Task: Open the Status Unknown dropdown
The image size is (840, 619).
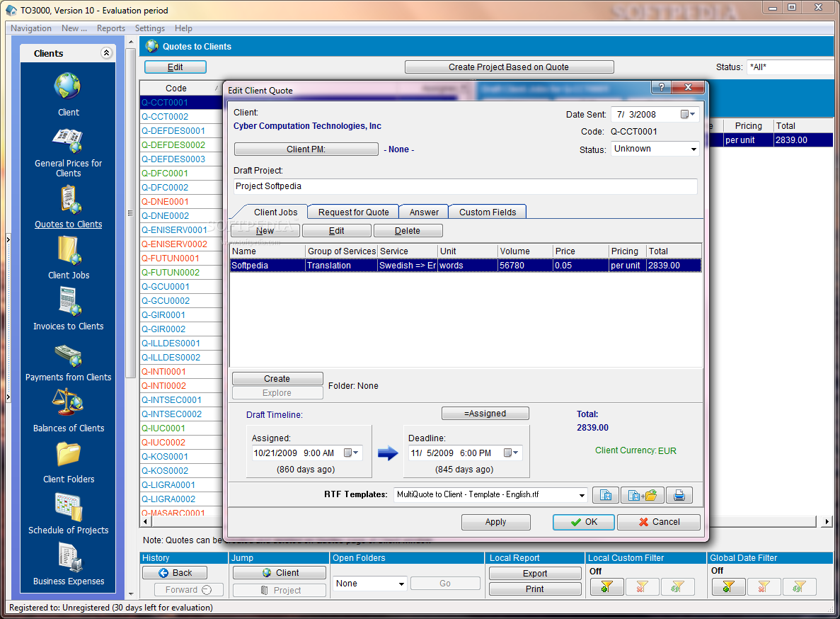Action: pos(694,149)
